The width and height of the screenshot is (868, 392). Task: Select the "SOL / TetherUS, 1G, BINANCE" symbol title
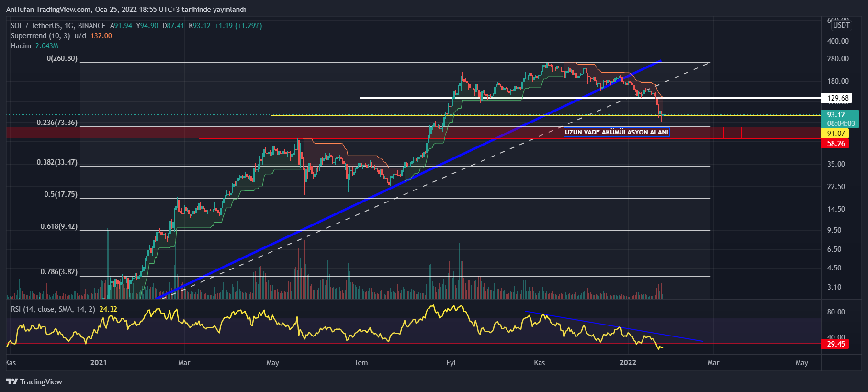click(58, 26)
